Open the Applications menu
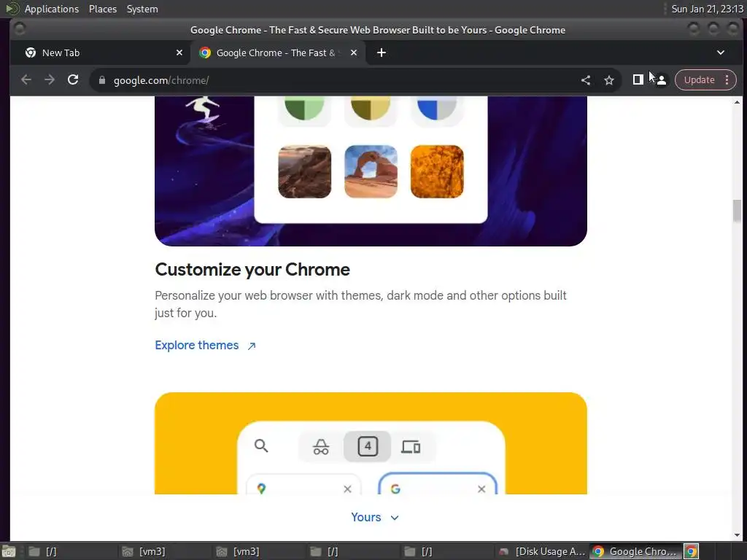 [x=52, y=9]
